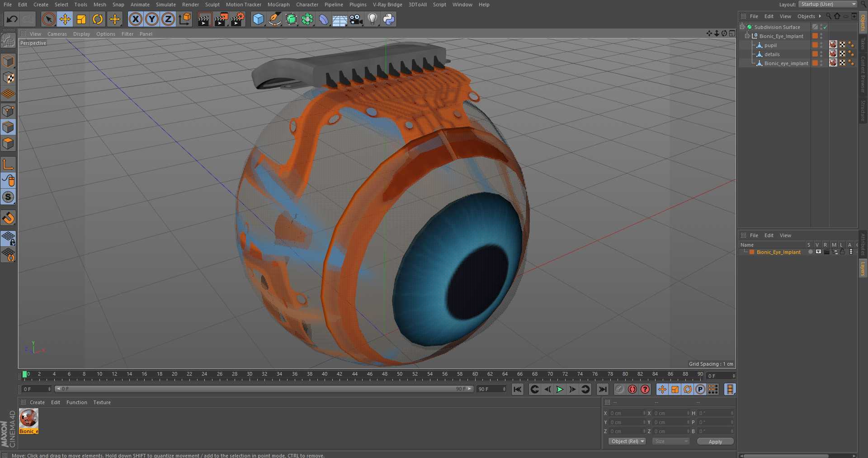Viewport: 868px width, 458px height.
Task: Open the Layers side tab
Action: coord(863,269)
